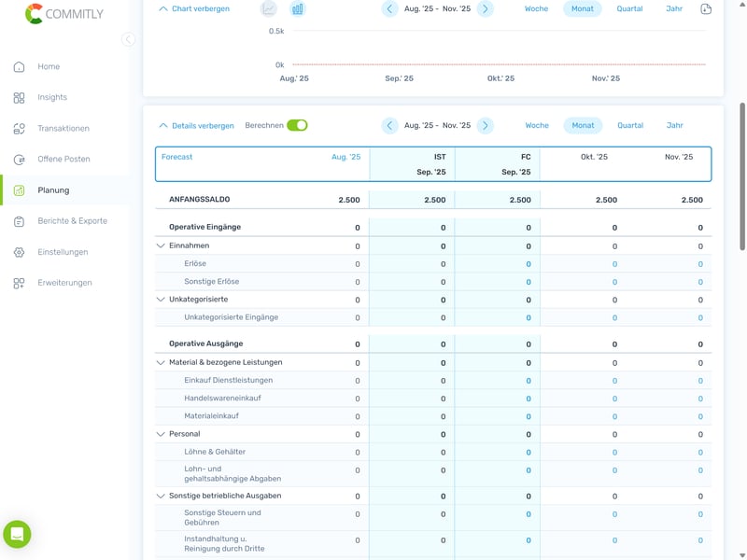Open Einstellungen in the sidebar
Viewport: 747px width, 560px height.
(x=63, y=252)
